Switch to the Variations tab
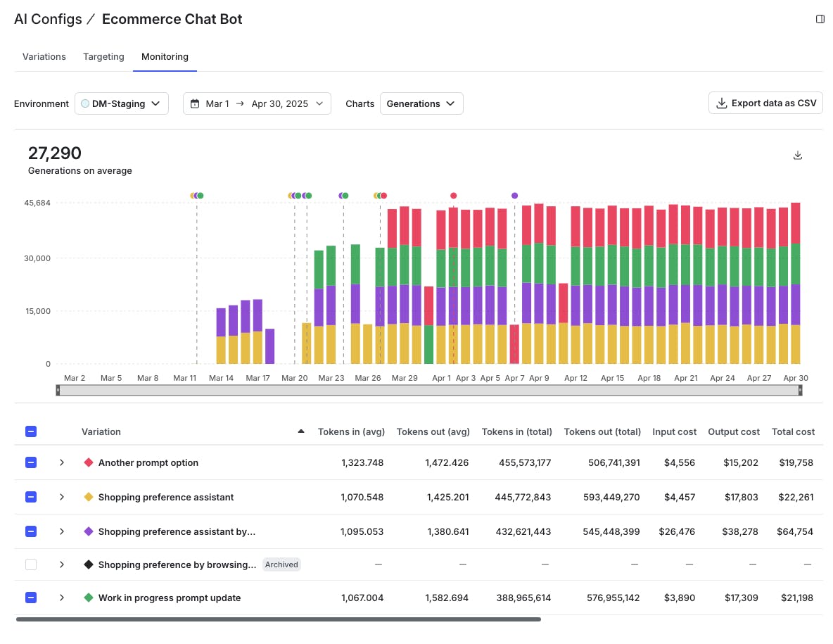This screenshot has height=644, width=833. 44,57
